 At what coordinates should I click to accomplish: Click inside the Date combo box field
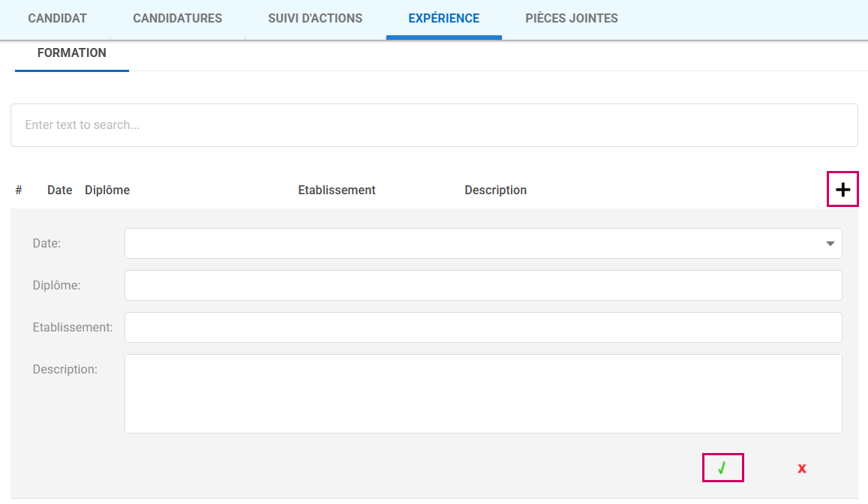pos(473,244)
